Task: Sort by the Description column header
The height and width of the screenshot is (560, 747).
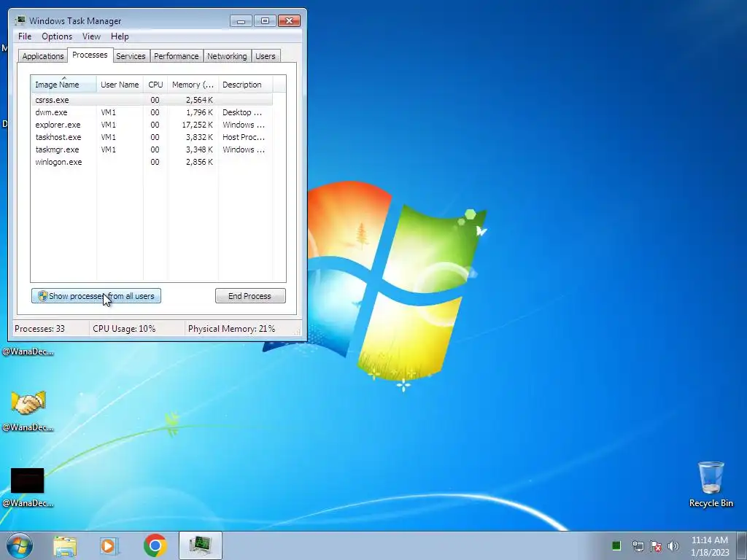Action: [x=245, y=85]
